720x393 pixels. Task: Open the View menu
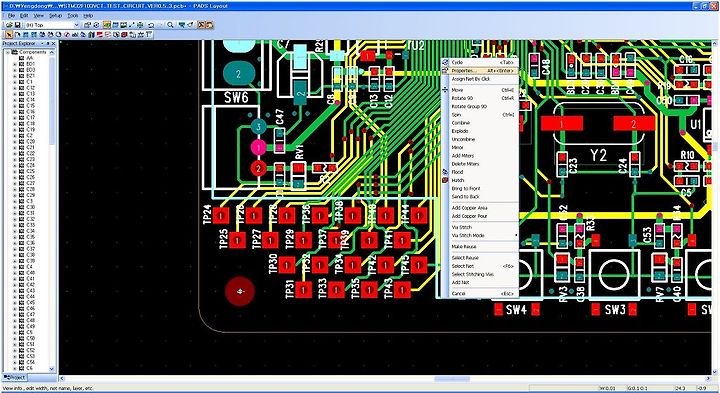pos(39,16)
